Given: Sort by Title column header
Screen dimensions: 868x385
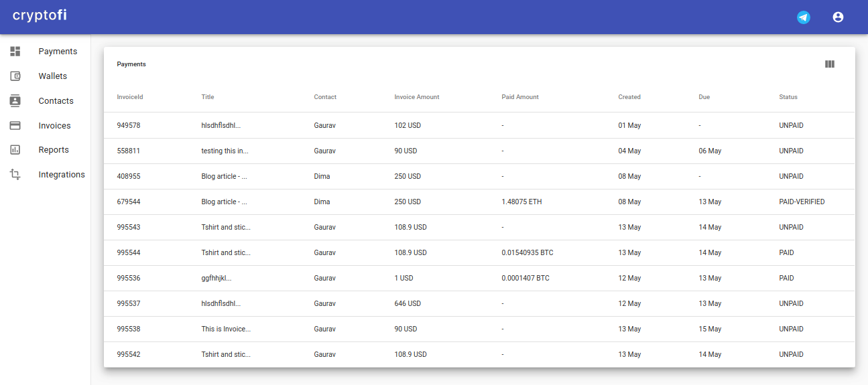Looking at the screenshot, I should coord(208,97).
